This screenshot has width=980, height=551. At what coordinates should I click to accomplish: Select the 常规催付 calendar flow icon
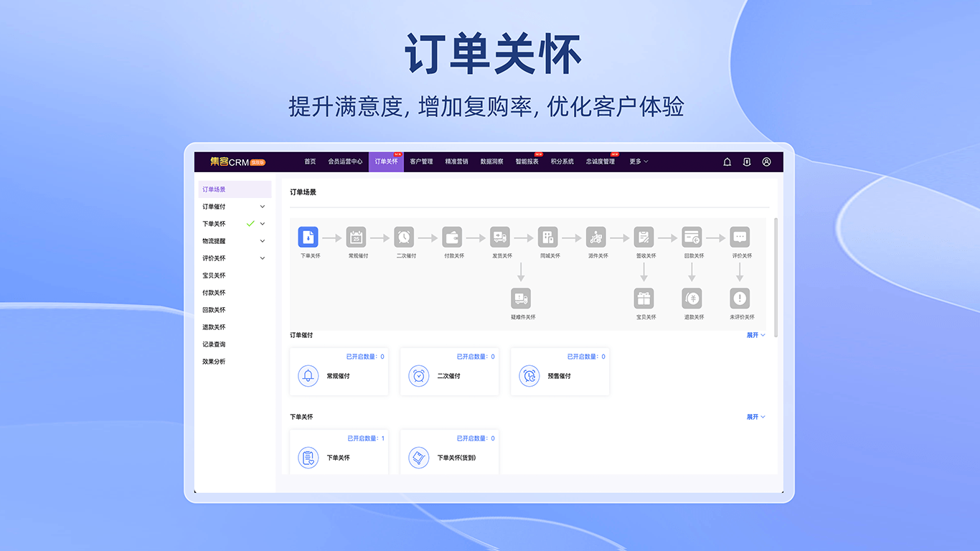pos(357,237)
